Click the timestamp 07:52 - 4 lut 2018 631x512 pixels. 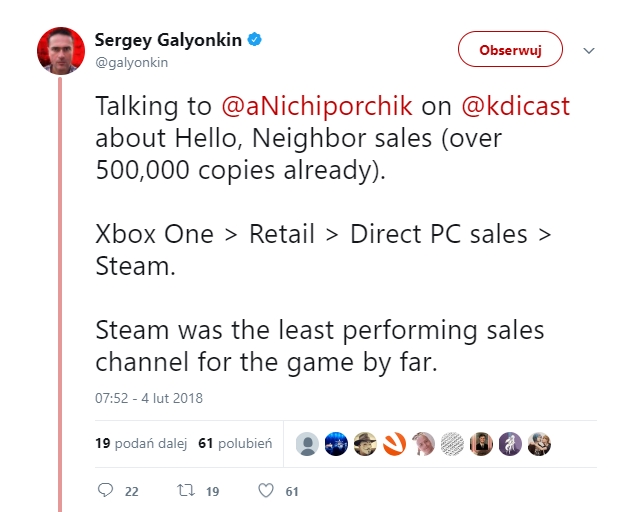(x=149, y=398)
